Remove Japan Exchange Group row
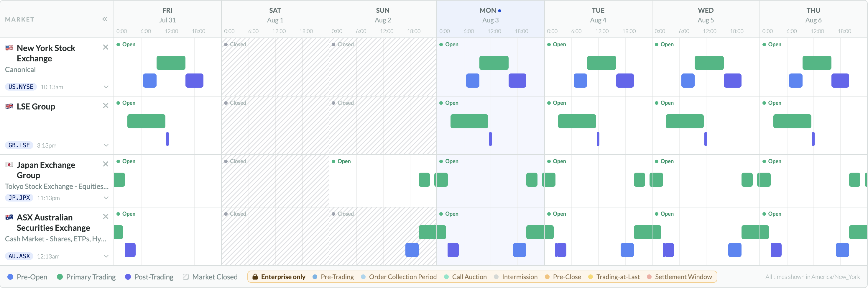This screenshot has width=868, height=288. (x=106, y=164)
